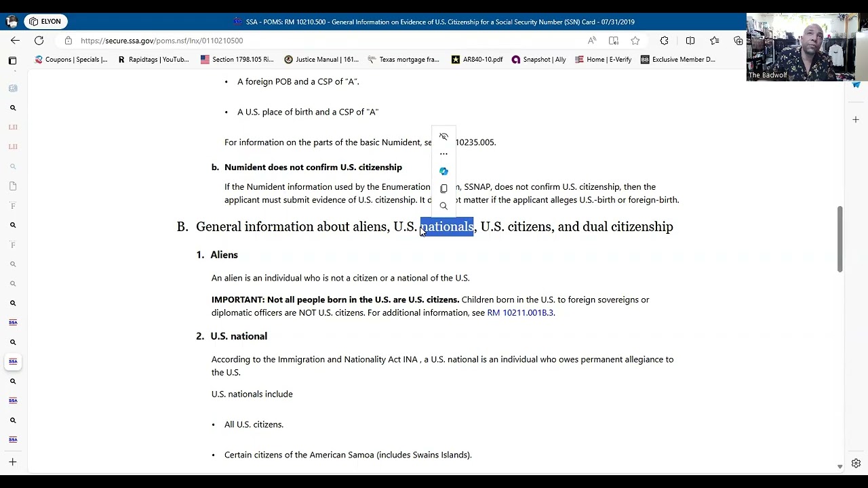Toggle the vertical tabs pane
868x488 pixels.
coord(12,60)
